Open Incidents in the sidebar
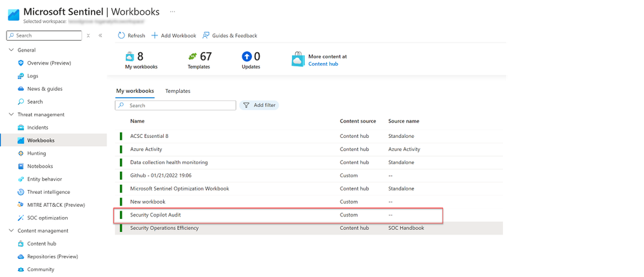Viewport: 644px width, 277px height. point(38,128)
